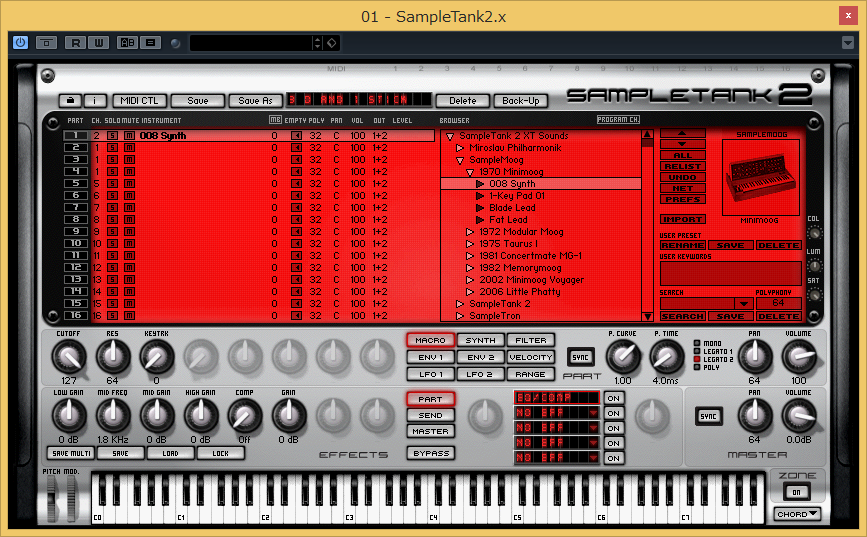Screen dimensions: 867x537
Task: Click the Save Multi button
Action: [71, 453]
